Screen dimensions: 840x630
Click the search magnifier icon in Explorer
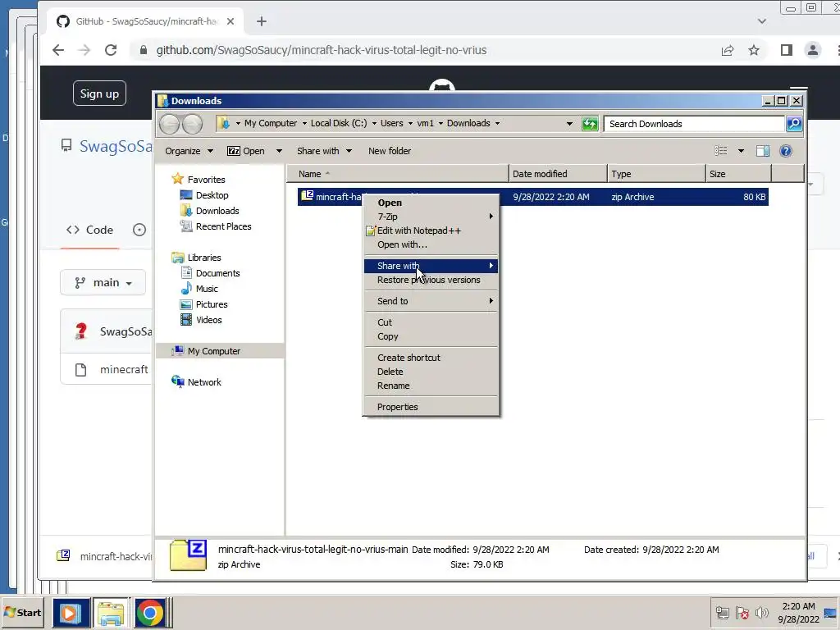click(794, 124)
